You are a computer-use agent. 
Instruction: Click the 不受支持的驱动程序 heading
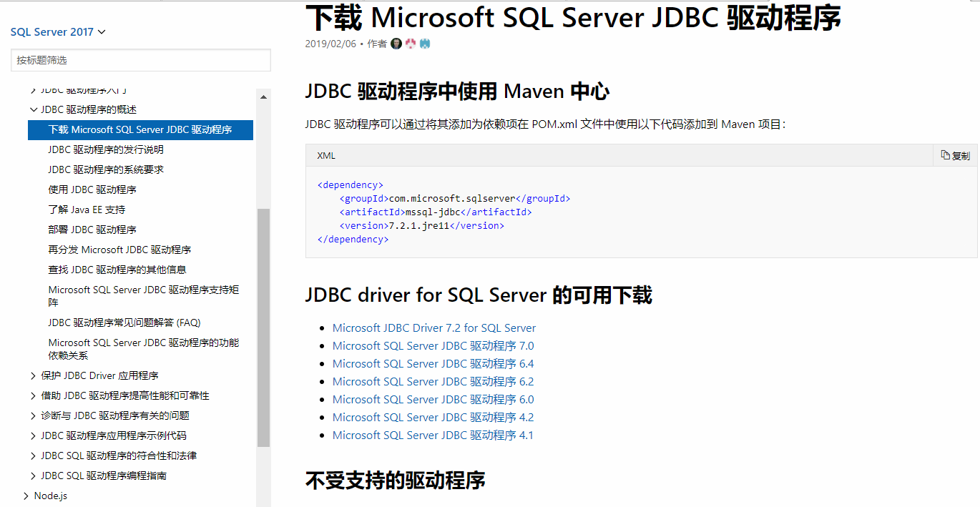coord(396,479)
